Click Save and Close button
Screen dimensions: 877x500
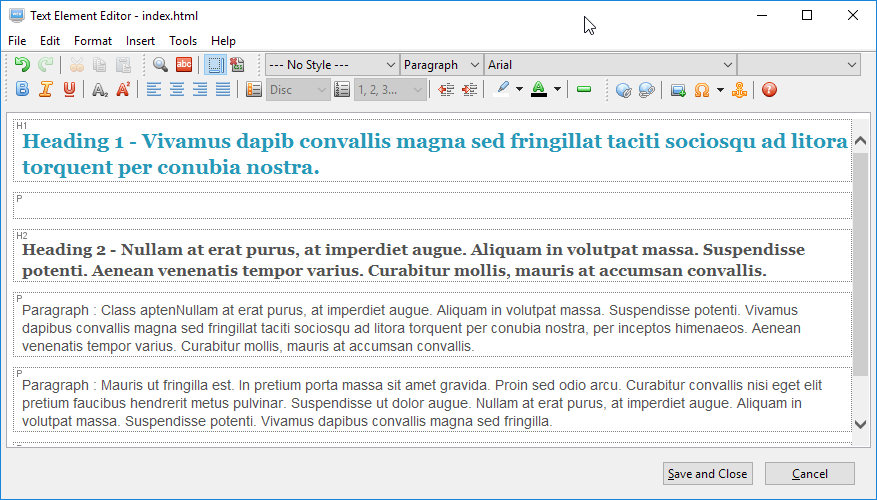pyautogui.click(x=708, y=474)
